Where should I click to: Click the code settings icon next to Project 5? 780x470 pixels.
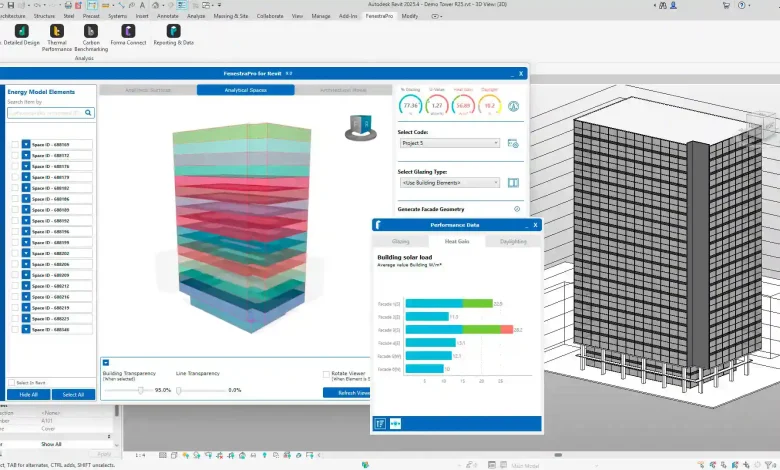coord(513,143)
